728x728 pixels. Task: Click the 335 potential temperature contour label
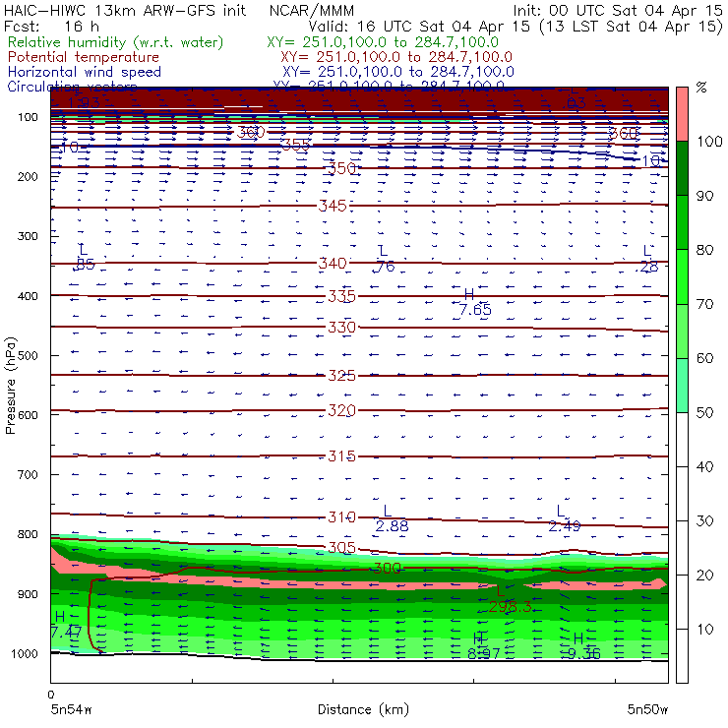(x=342, y=296)
